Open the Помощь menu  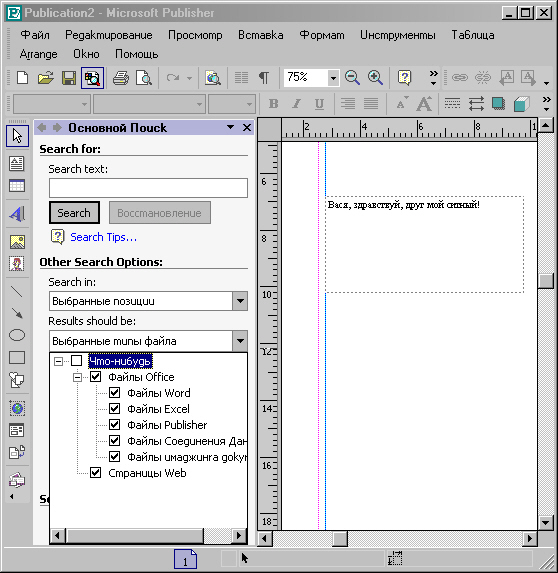(136, 54)
